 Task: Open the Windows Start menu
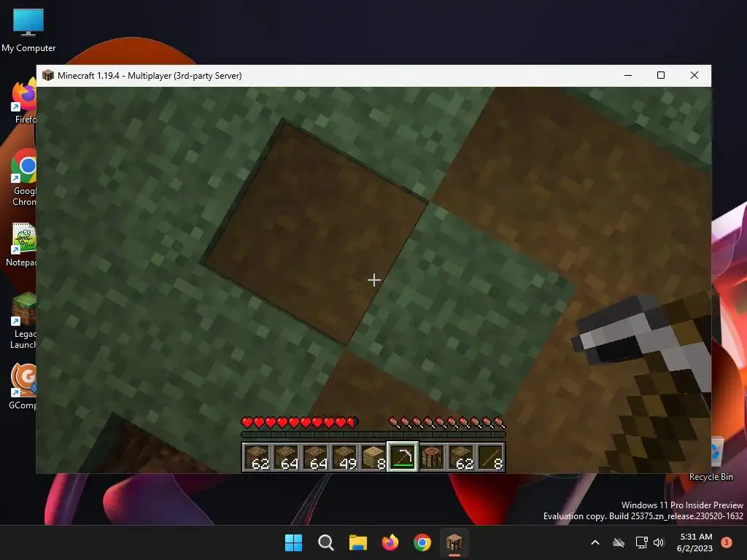point(293,542)
